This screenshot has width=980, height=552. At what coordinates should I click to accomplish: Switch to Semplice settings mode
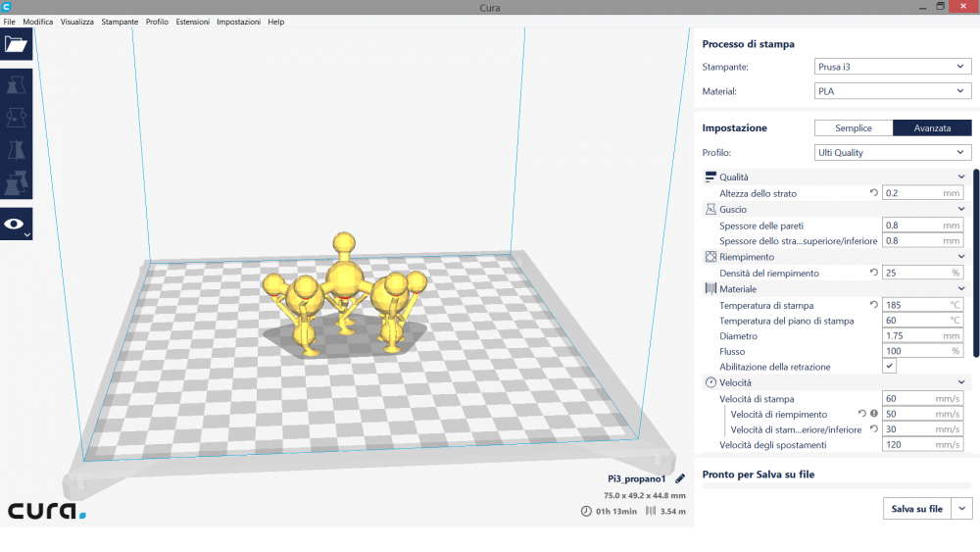(x=853, y=128)
